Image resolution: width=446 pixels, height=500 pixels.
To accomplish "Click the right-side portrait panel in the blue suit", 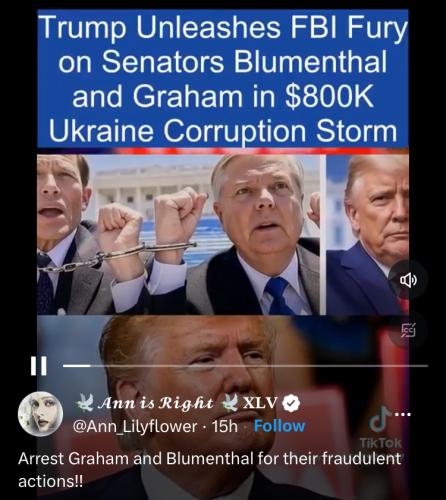I will [x=367, y=234].
